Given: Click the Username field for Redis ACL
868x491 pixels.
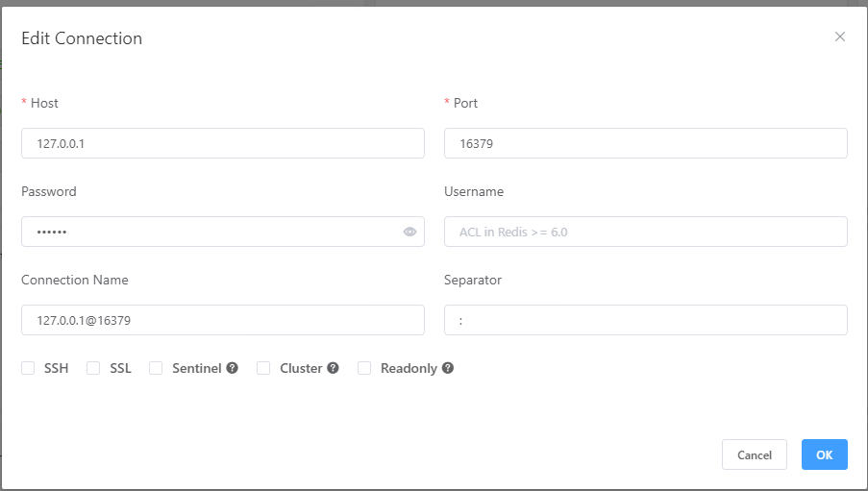Looking at the screenshot, I should (x=645, y=232).
